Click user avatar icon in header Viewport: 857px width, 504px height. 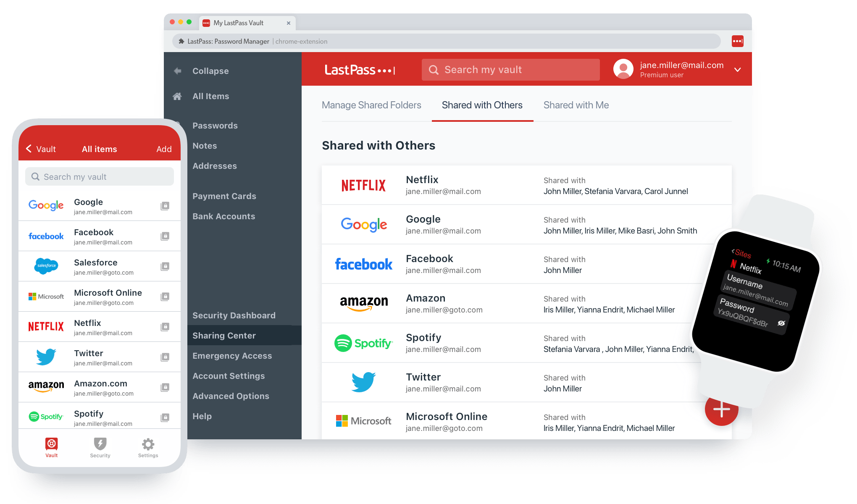[x=623, y=69]
